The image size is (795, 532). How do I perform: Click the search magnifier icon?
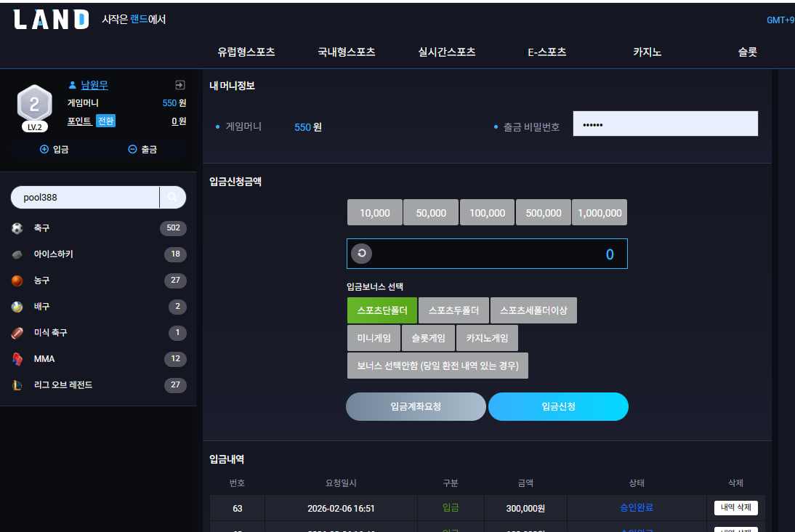pyautogui.click(x=172, y=197)
